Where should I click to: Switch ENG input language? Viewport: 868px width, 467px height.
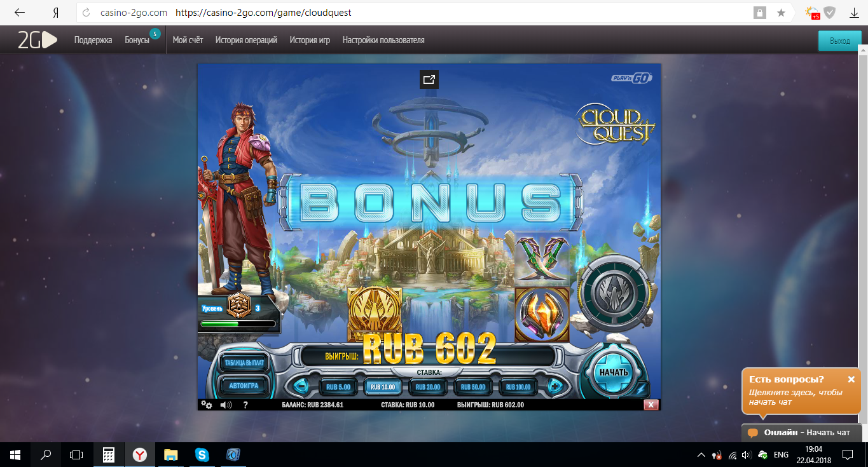click(781, 454)
